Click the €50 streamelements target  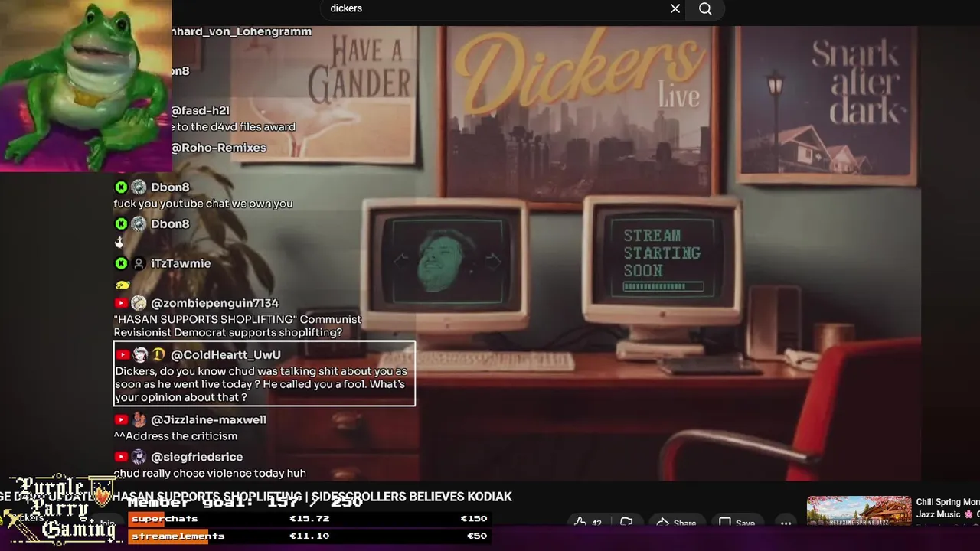476,536
